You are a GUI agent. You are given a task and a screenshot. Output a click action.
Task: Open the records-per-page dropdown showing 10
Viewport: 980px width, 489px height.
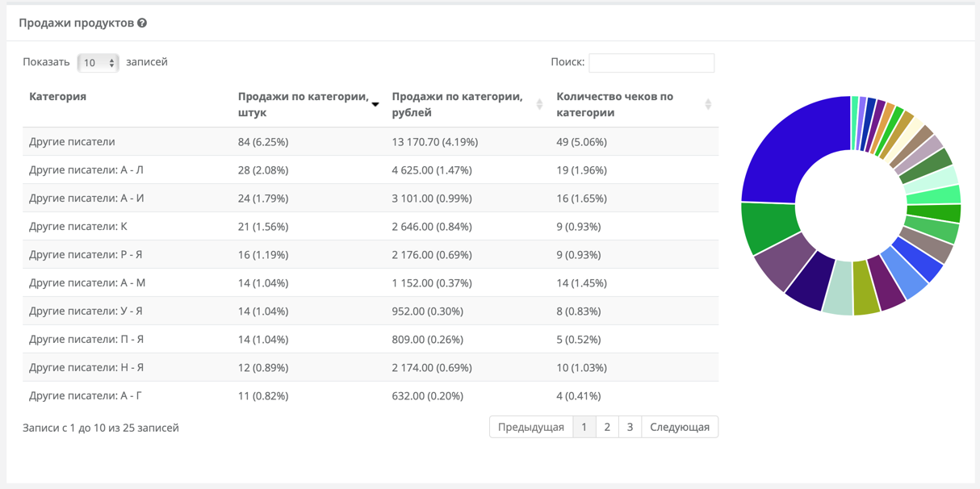tap(98, 63)
